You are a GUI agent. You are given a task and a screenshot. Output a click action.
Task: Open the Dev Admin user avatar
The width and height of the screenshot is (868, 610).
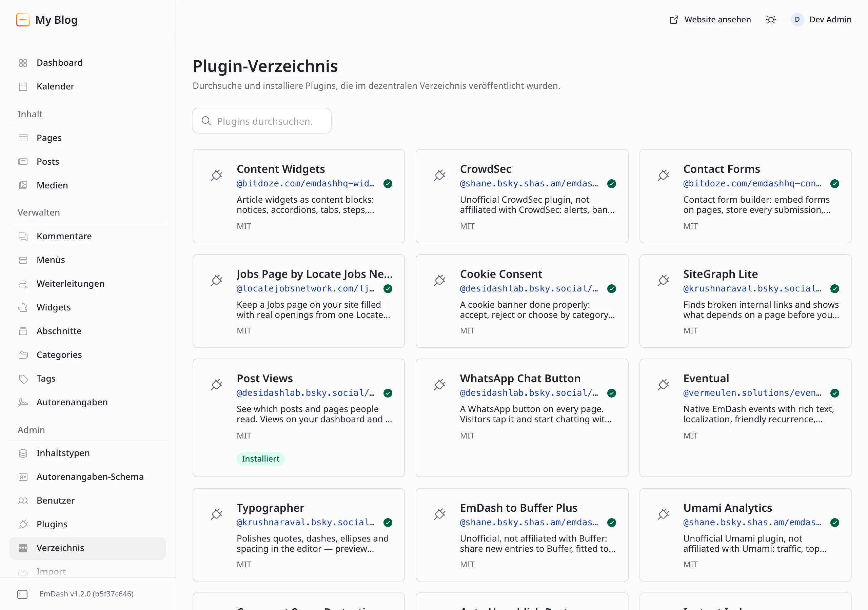pyautogui.click(x=797, y=20)
